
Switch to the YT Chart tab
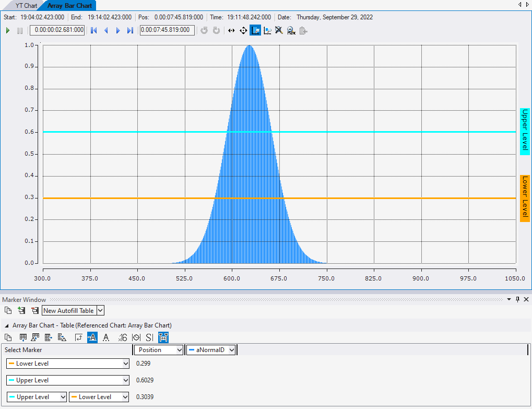click(x=26, y=5)
